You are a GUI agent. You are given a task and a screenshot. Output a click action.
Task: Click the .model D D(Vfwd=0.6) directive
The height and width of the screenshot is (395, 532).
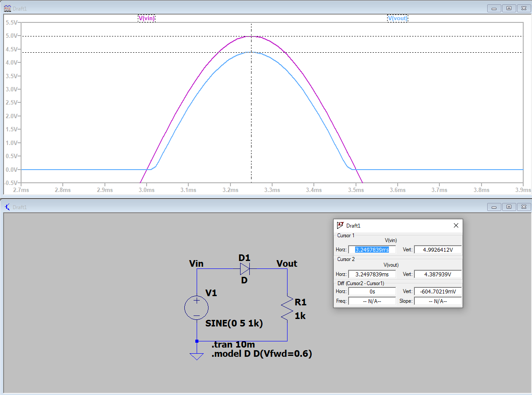click(x=262, y=354)
